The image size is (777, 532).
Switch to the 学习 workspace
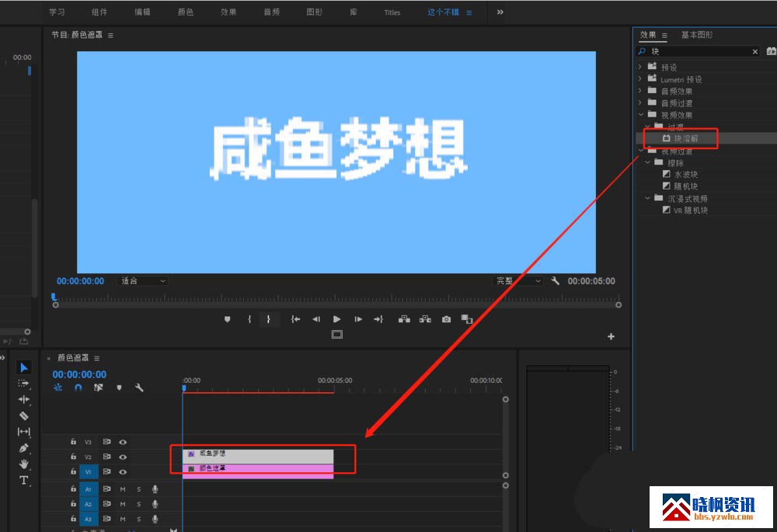[x=57, y=12]
